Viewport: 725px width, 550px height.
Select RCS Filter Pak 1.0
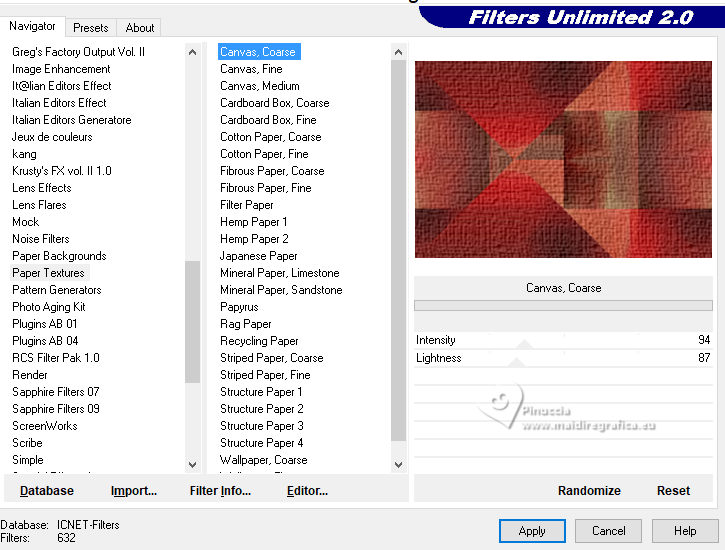point(55,358)
